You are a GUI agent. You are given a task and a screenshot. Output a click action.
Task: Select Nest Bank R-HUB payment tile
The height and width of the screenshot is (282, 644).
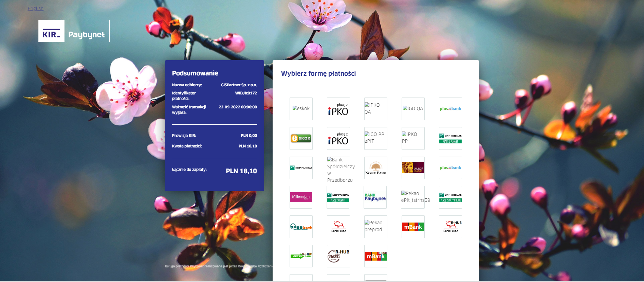(338, 256)
